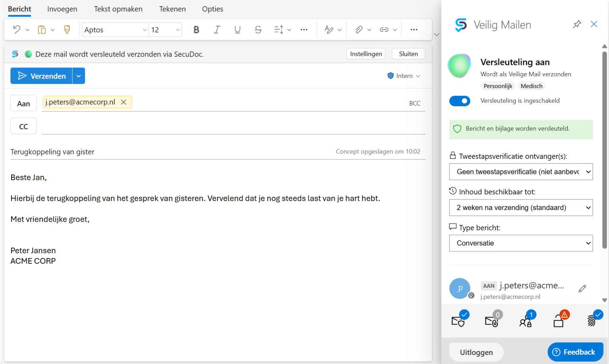Open the unlock warning icon tab

click(x=559, y=321)
